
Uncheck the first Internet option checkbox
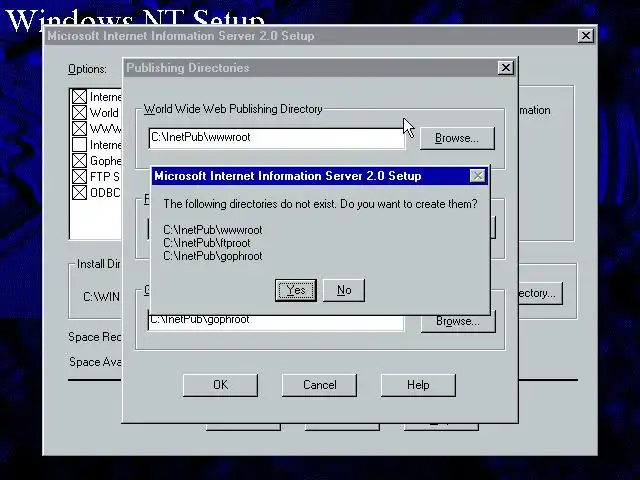coord(79,97)
